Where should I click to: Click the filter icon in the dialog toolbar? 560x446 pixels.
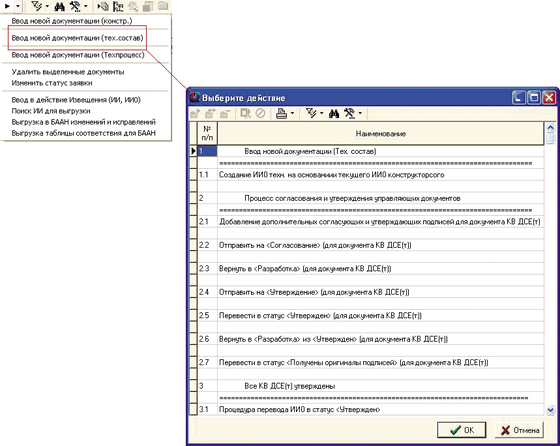[311, 114]
